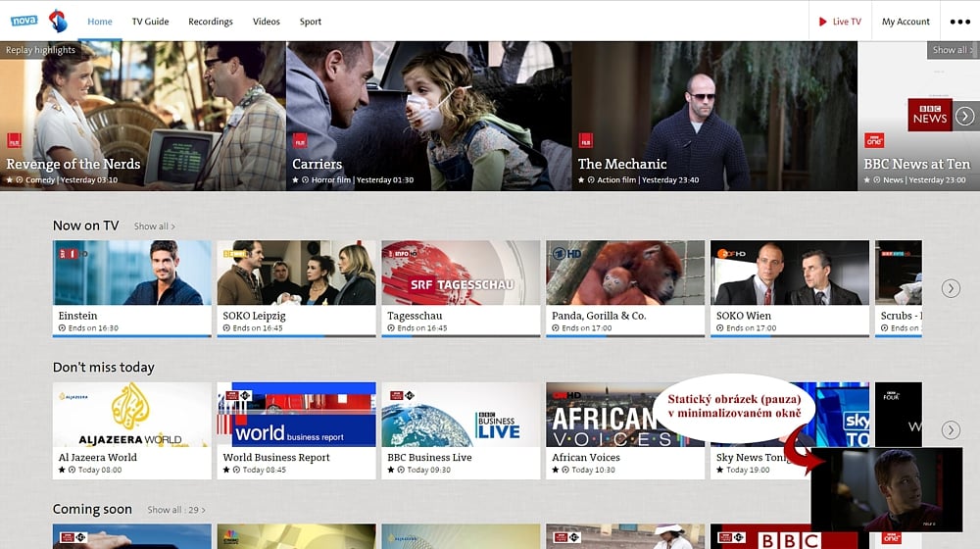Click Show all in Replay highlights
The image size is (980, 549).
coord(953,50)
